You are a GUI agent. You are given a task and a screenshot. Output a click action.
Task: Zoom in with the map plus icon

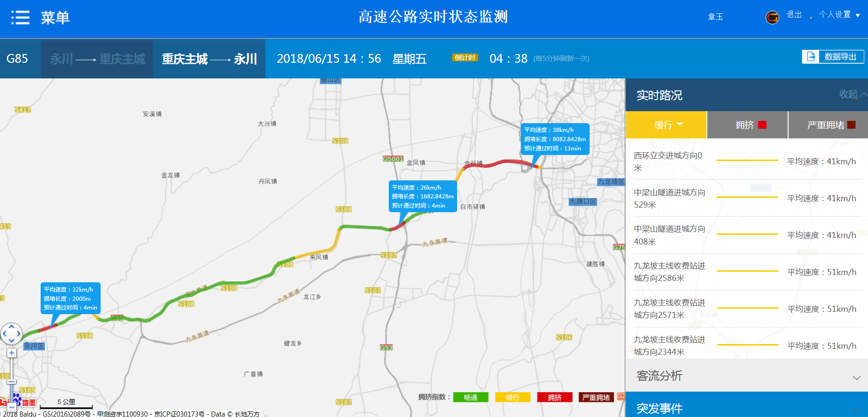(12, 353)
